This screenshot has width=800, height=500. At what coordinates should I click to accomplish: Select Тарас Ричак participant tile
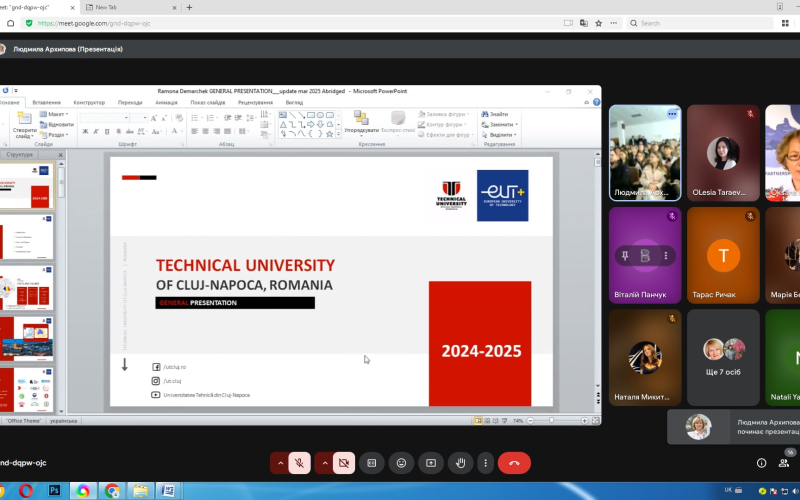point(723,255)
